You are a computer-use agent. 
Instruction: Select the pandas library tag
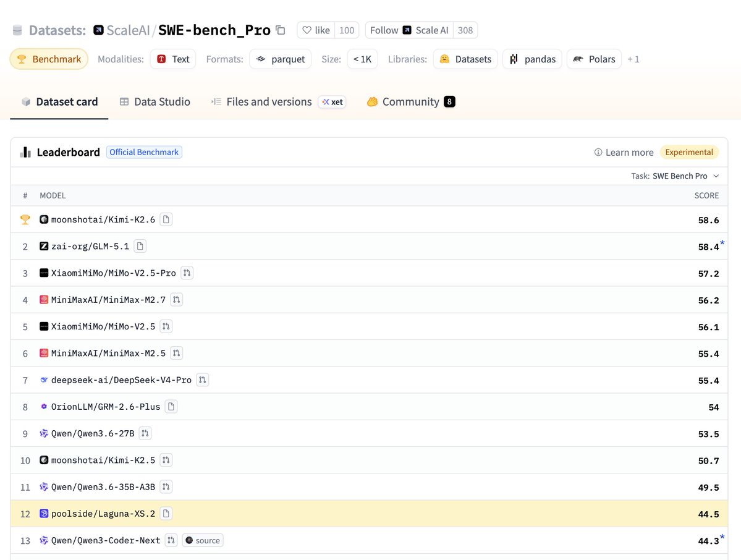(x=532, y=59)
